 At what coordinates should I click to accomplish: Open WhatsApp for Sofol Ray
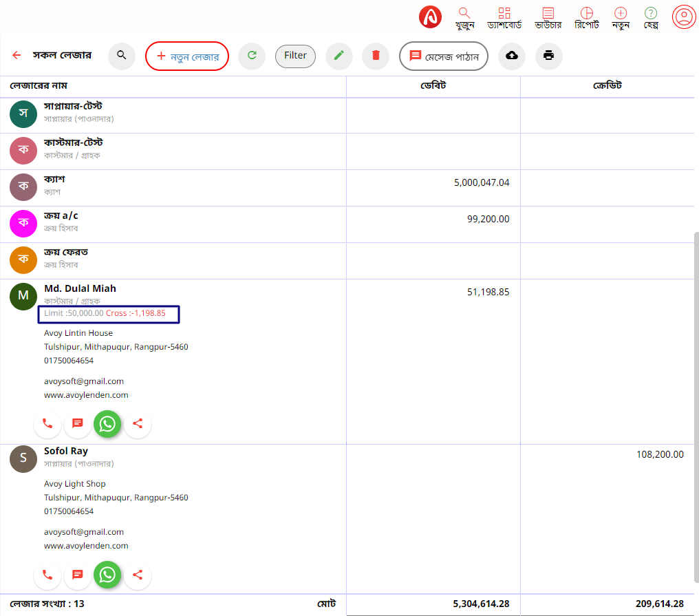pyautogui.click(x=107, y=575)
